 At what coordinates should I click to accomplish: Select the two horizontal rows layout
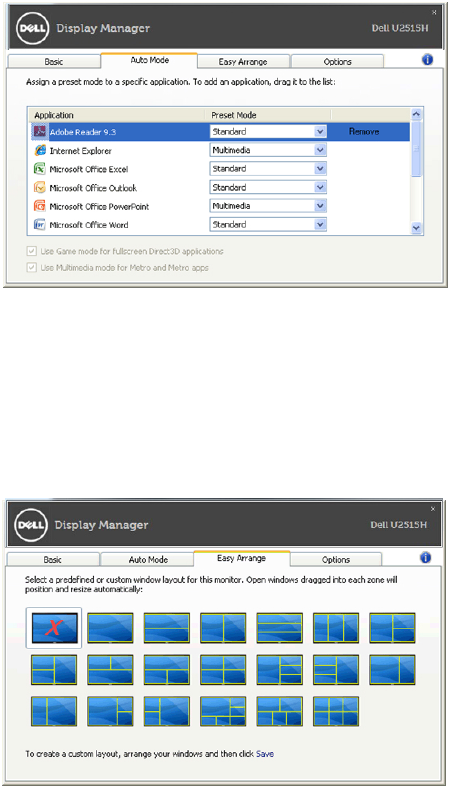[x=167, y=628]
